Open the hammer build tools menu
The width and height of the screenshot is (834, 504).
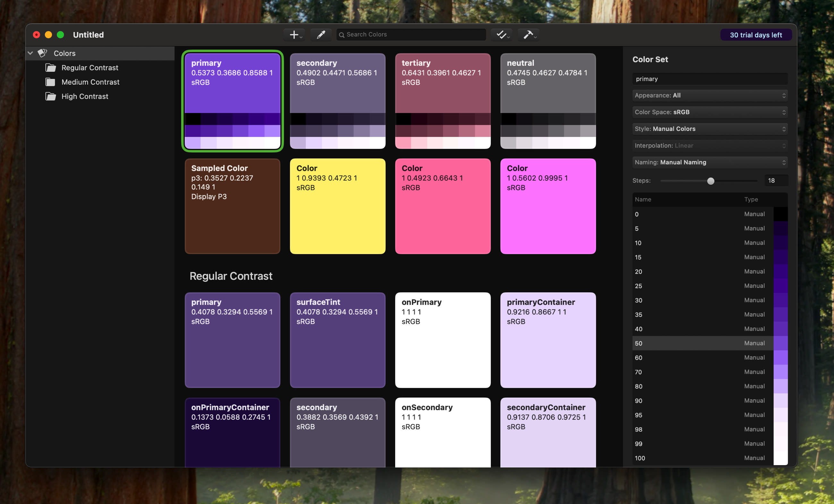[x=529, y=35]
